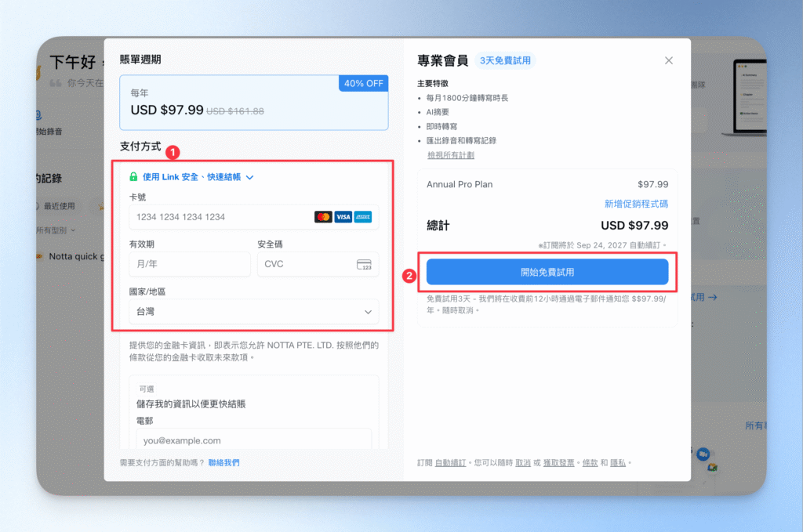
Task: Click the you@example.com email field
Action: [254, 440]
